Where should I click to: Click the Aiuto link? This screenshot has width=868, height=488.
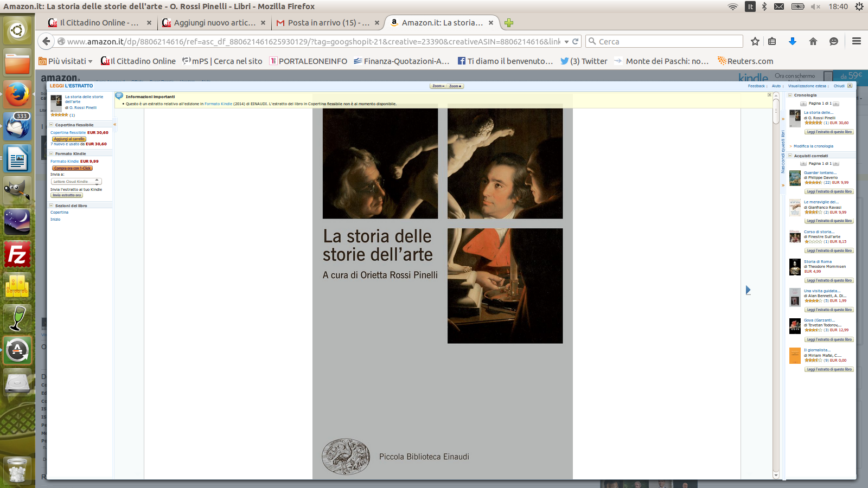776,86
